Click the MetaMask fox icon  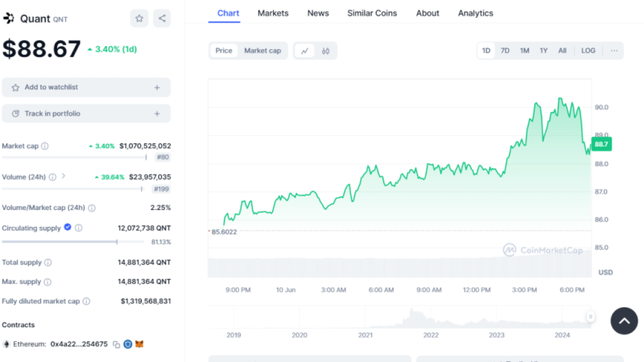pos(139,344)
